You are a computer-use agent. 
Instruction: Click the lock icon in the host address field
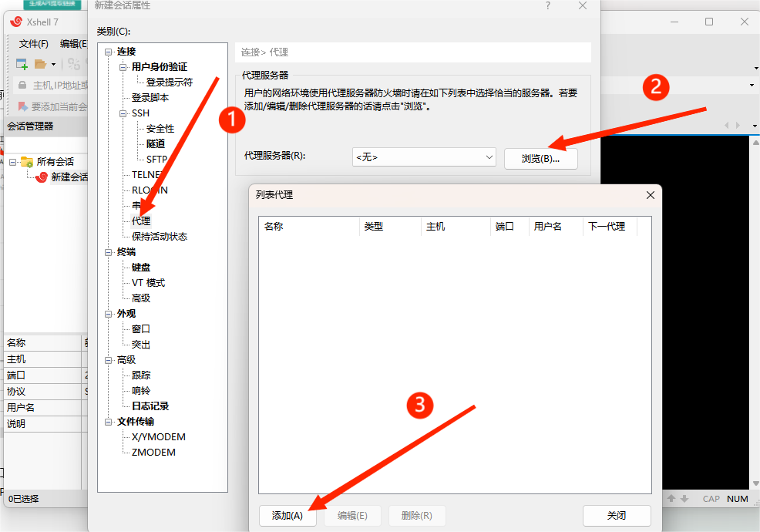[x=21, y=85]
